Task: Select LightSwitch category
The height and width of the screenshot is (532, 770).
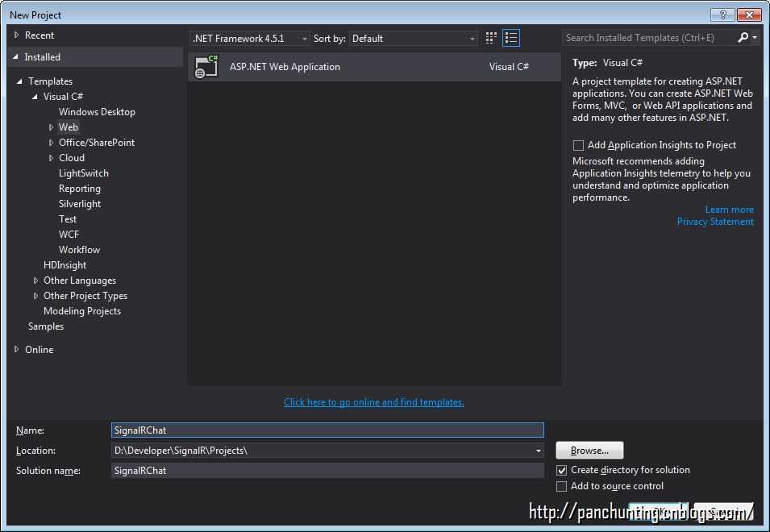Action: tap(84, 173)
